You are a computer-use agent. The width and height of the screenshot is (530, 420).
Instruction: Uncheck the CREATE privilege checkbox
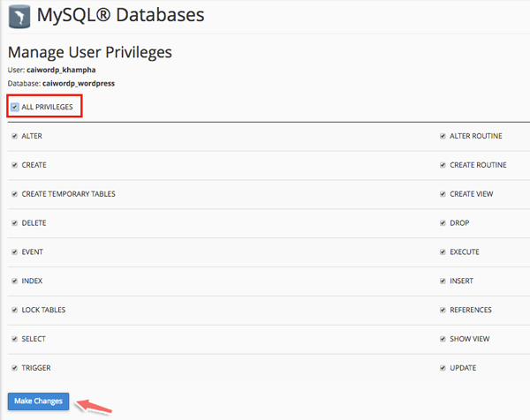[x=14, y=165]
